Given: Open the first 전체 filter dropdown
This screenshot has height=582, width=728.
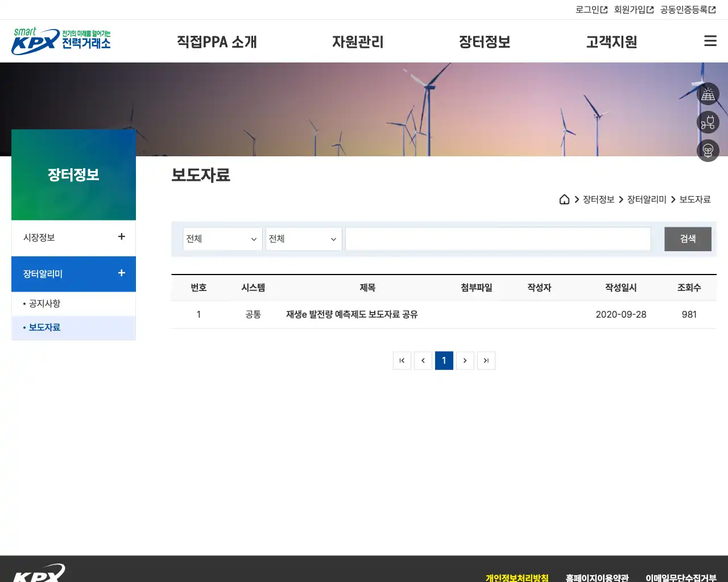Looking at the screenshot, I should (x=222, y=239).
